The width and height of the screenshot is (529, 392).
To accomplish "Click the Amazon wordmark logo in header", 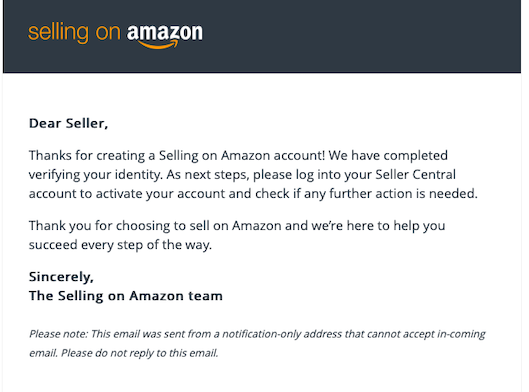I will click(x=165, y=36).
